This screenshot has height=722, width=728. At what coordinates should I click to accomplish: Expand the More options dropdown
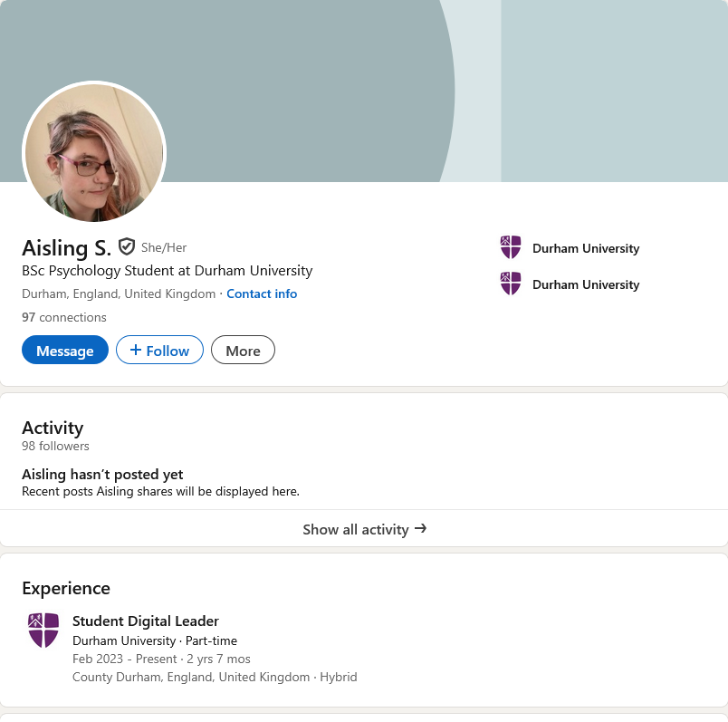243,351
